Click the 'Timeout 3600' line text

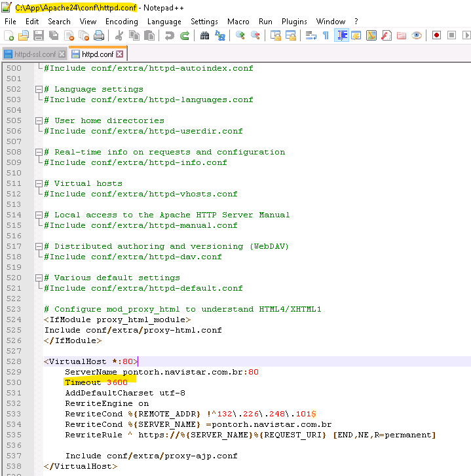click(96, 382)
